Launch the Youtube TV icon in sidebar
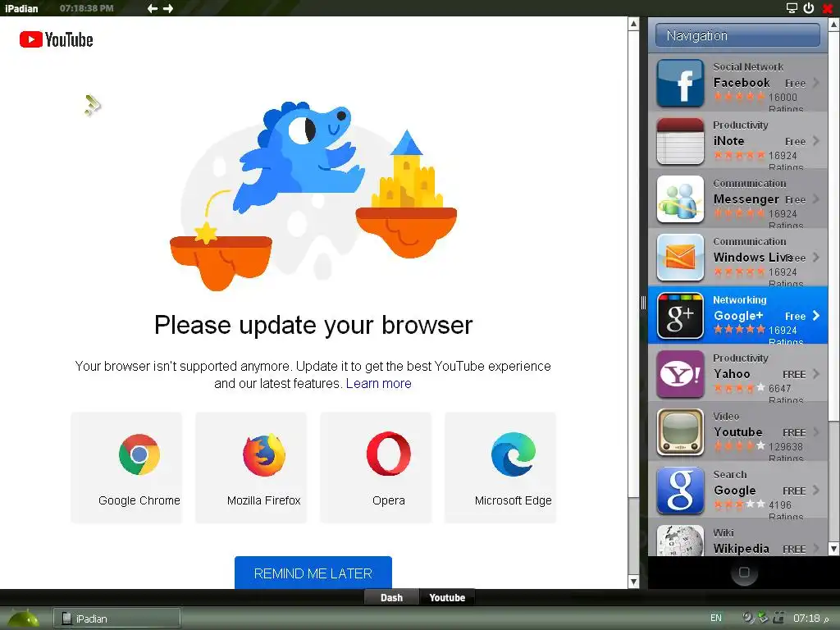The width and height of the screenshot is (840, 630). pyautogui.click(x=680, y=432)
